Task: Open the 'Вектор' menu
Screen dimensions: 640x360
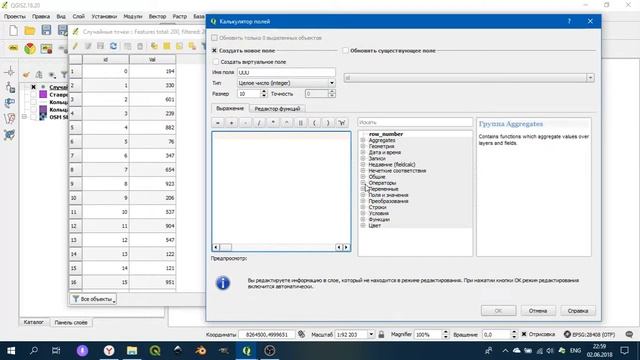Action: 157,16
